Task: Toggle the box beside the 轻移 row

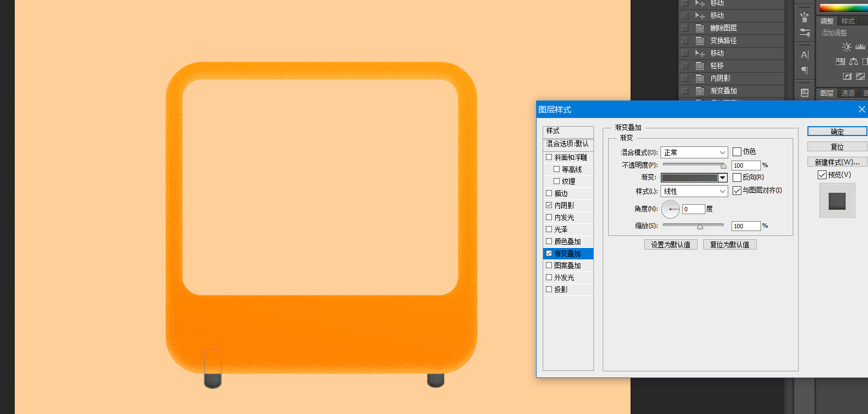Action: point(685,66)
